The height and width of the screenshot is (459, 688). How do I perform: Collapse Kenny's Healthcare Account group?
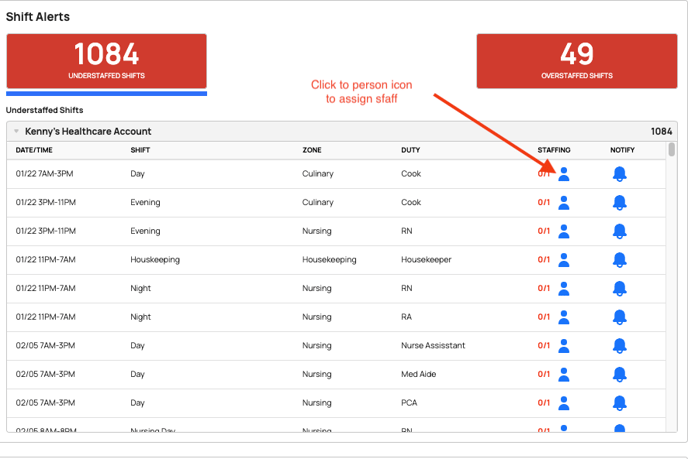pyautogui.click(x=16, y=131)
